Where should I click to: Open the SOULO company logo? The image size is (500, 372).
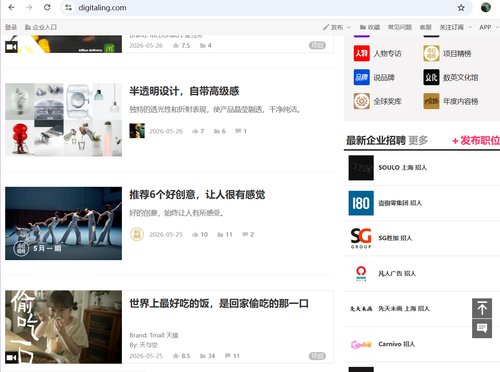361,168
